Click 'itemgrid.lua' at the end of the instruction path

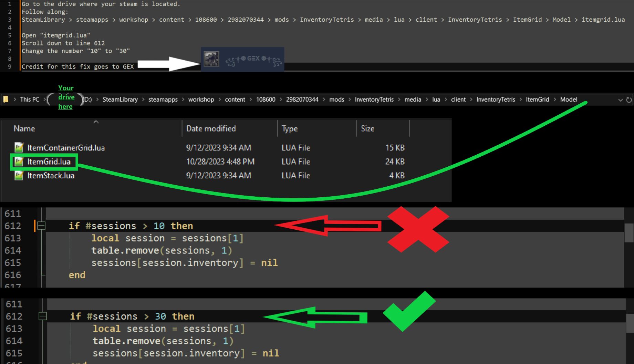coord(603,20)
